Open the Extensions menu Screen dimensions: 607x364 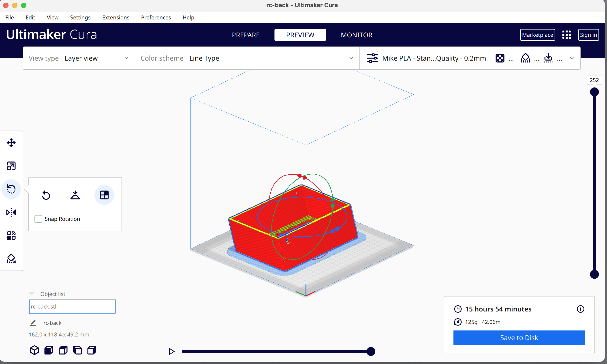point(116,17)
